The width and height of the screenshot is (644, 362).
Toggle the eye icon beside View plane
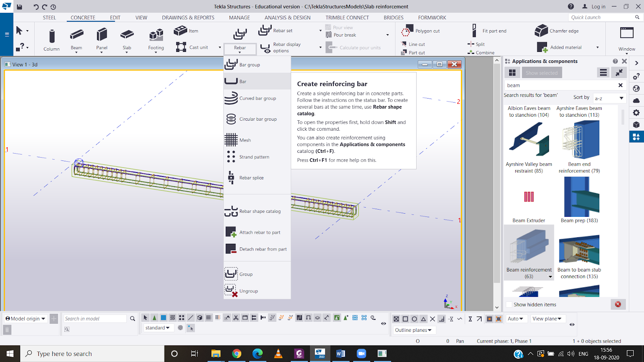(572, 324)
